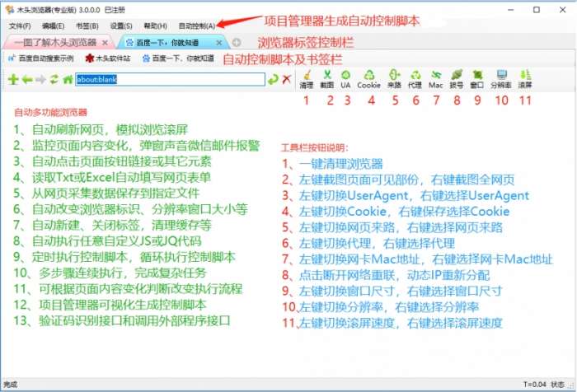
Task: Open the 书签(B) menu
Action: (87, 26)
